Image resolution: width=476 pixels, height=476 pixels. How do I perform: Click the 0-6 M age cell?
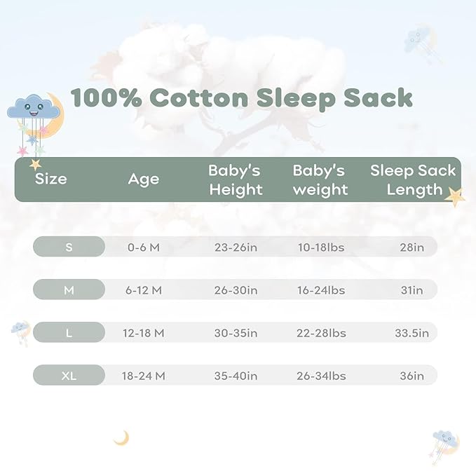[143, 247]
